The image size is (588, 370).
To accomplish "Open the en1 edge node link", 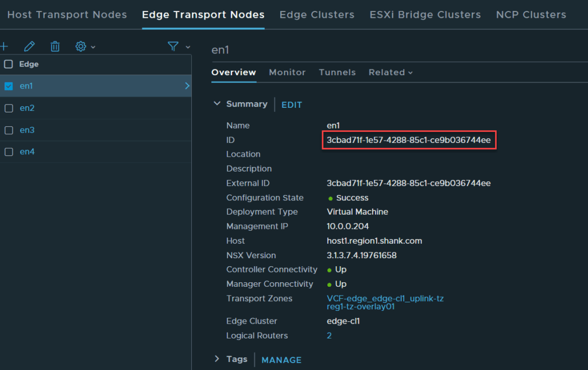I will (26, 85).
